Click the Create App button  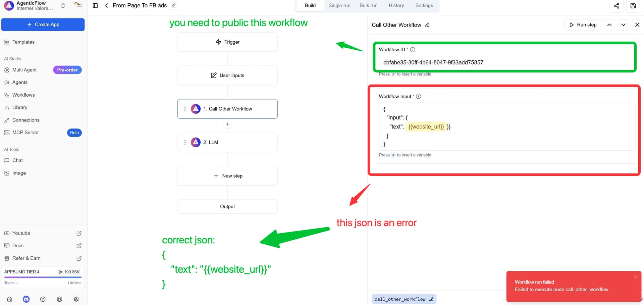click(43, 24)
